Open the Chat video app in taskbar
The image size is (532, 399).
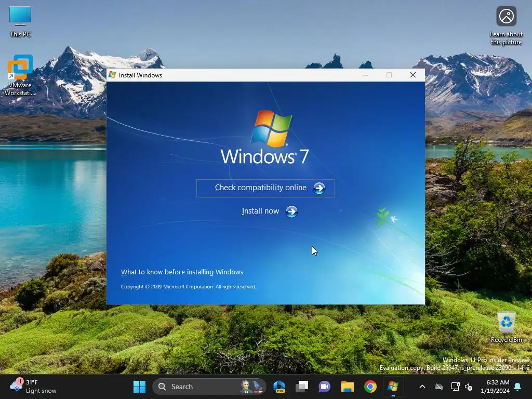click(324, 387)
